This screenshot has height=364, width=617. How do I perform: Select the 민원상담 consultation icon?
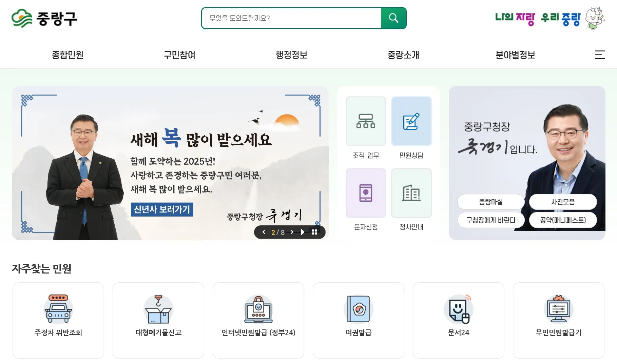click(411, 121)
